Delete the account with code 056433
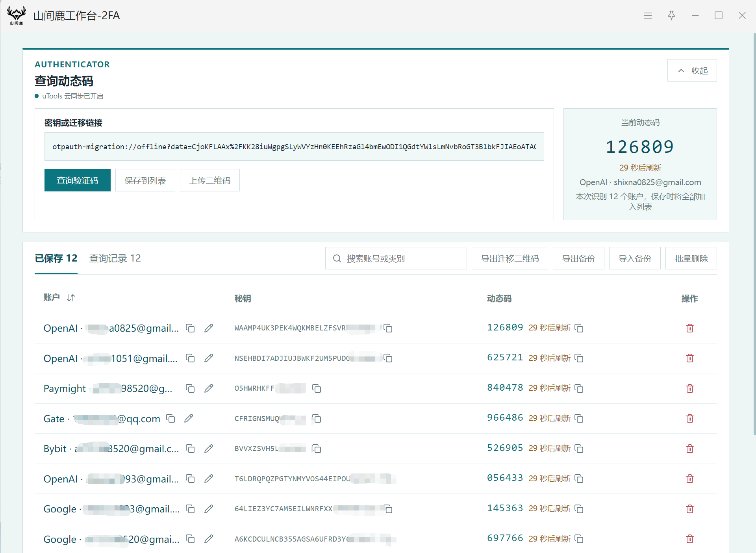 tap(689, 479)
